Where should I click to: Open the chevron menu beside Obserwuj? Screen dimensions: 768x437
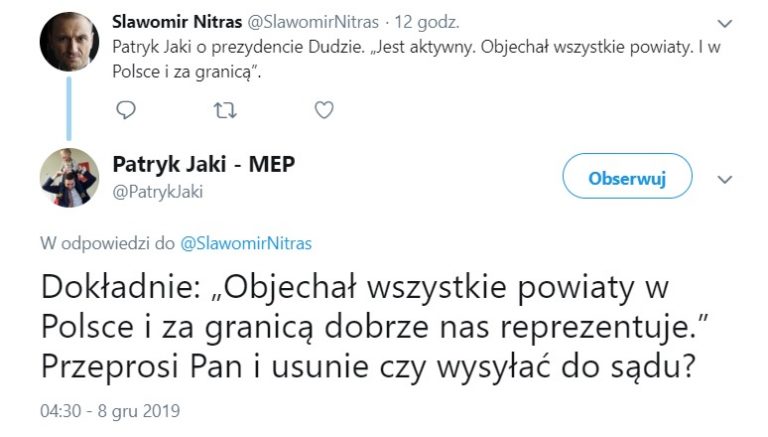click(727, 179)
